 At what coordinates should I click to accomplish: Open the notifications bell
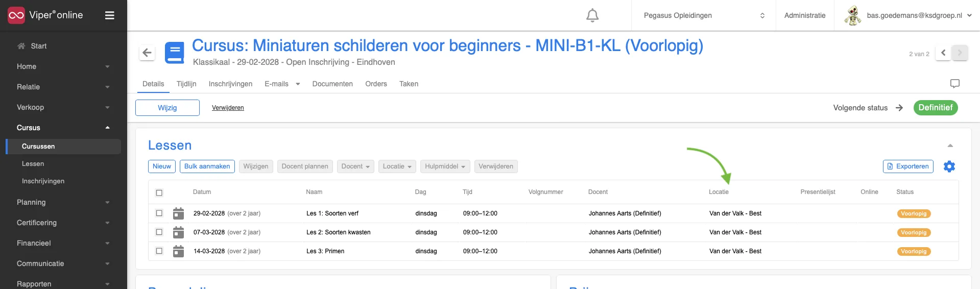pos(592,15)
